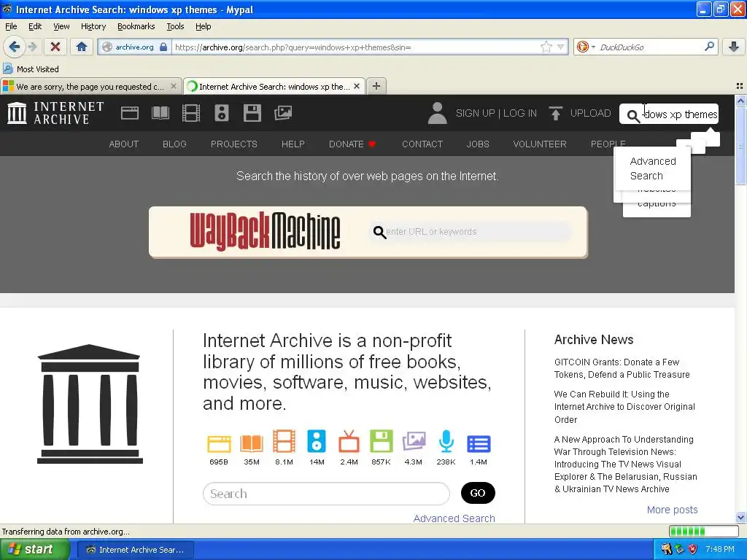This screenshot has width=747, height=560.
Task: Close the Internet Archive Search tab
Action: (x=356, y=86)
